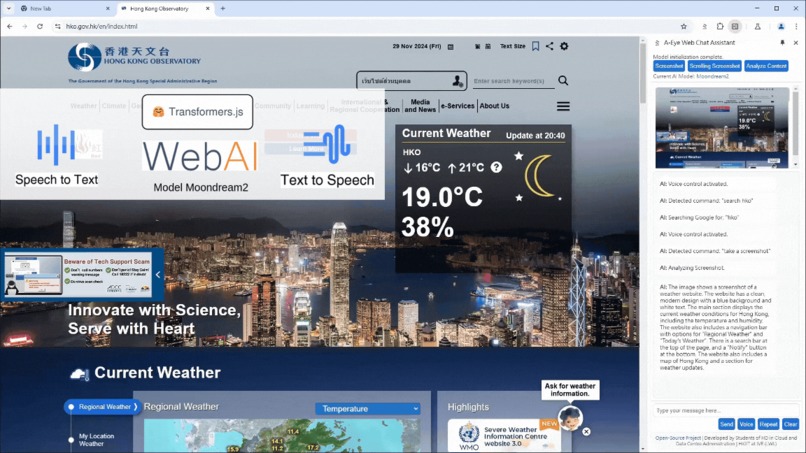This screenshot has width=806, height=453.
Task: Click the Text Size control
Action: (512, 46)
